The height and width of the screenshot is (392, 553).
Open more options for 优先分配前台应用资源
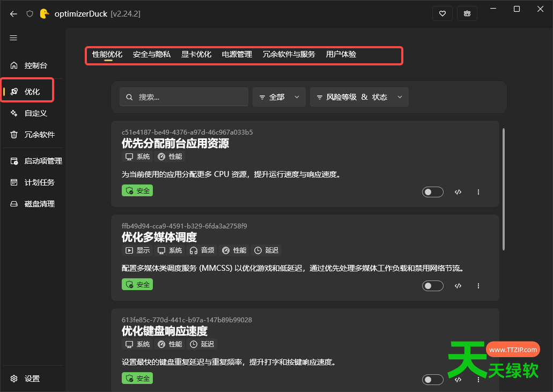click(x=478, y=192)
